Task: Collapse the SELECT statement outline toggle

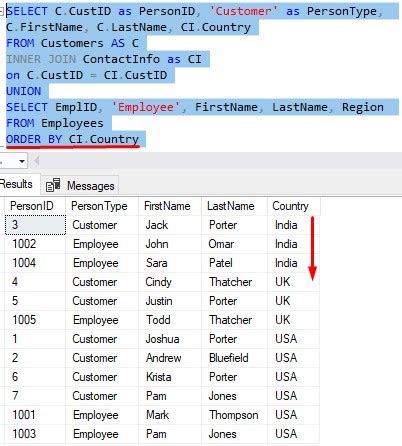Action: point(2,11)
